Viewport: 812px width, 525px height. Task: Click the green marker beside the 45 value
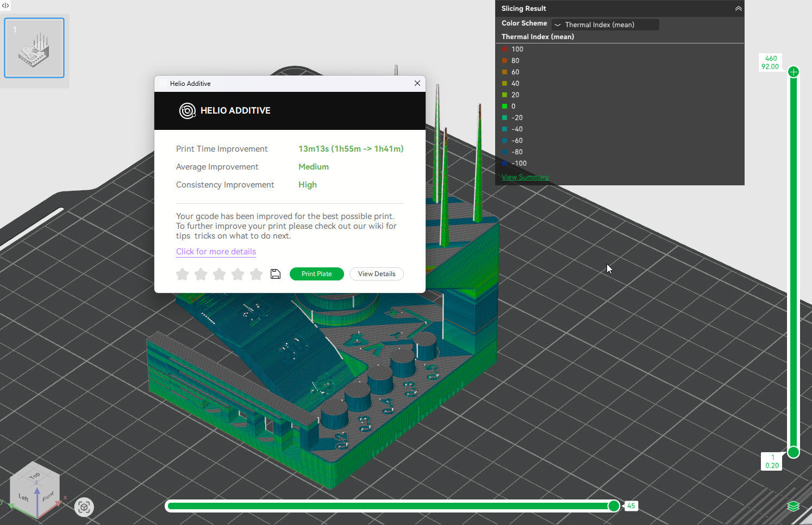pos(614,505)
